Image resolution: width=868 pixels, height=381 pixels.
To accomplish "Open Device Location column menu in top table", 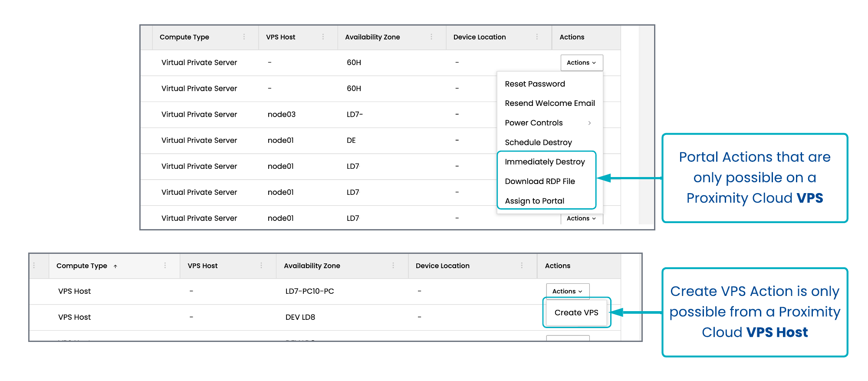I will pos(537,37).
